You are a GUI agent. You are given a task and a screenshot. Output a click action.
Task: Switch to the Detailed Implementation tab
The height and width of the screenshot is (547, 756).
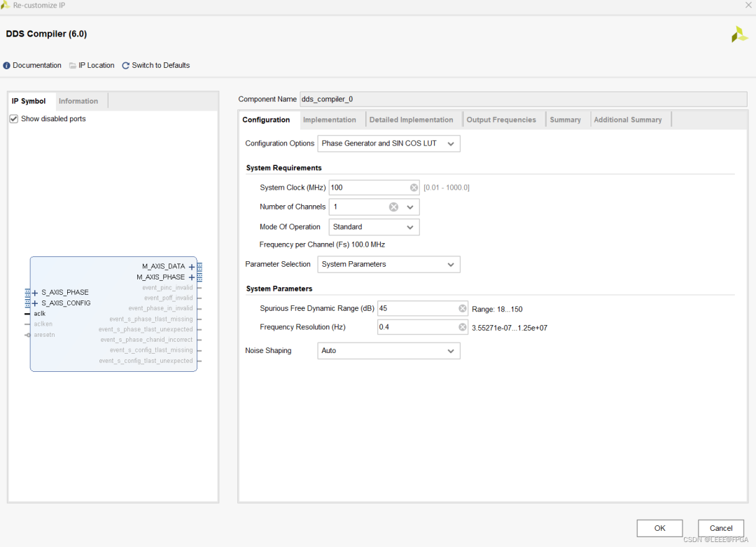coord(412,120)
